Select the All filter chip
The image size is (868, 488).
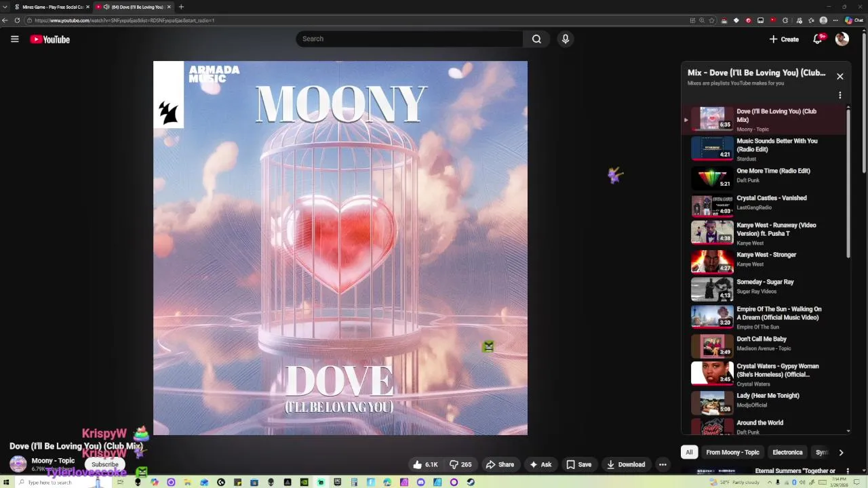click(x=689, y=452)
